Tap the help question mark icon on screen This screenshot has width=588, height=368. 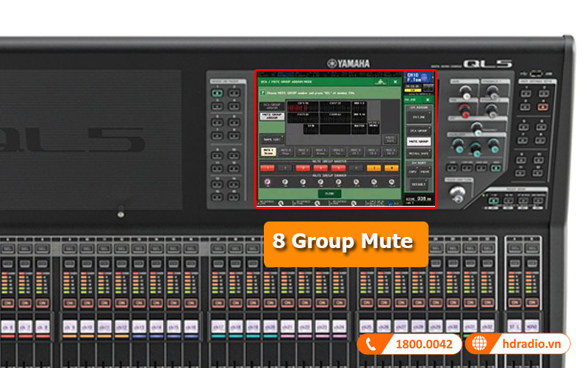coord(262,92)
